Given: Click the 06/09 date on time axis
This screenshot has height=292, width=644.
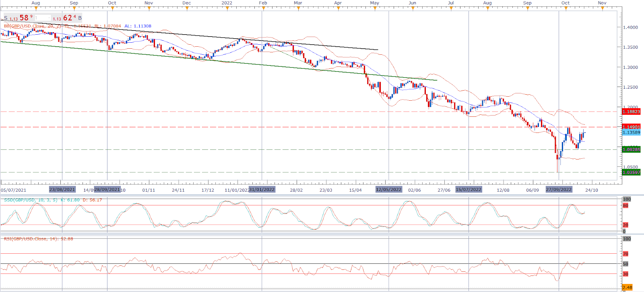Looking at the screenshot, I should pos(532,190).
